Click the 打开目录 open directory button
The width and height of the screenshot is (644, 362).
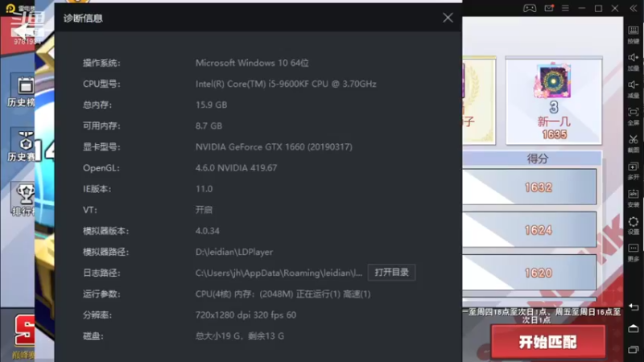[x=391, y=273]
